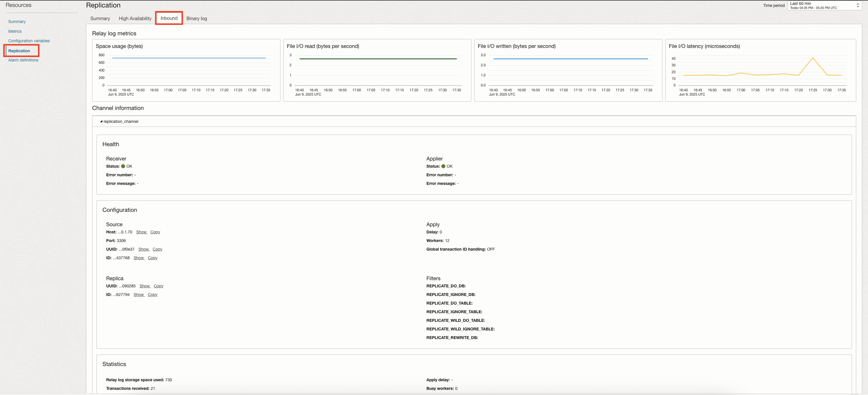The height and width of the screenshot is (395, 868).
Task: Click Summary in the Resources sidebar
Action: tap(17, 21)
